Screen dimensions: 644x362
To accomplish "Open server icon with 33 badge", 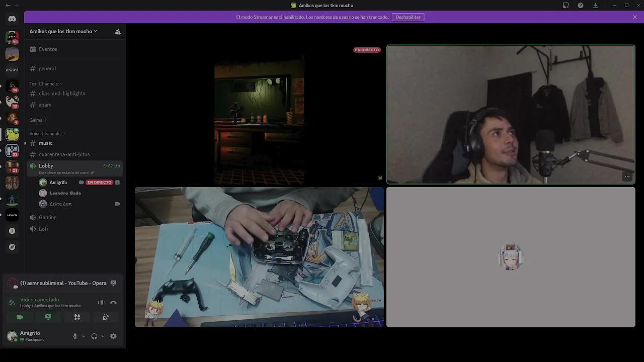I will click(x=12, y=150).
